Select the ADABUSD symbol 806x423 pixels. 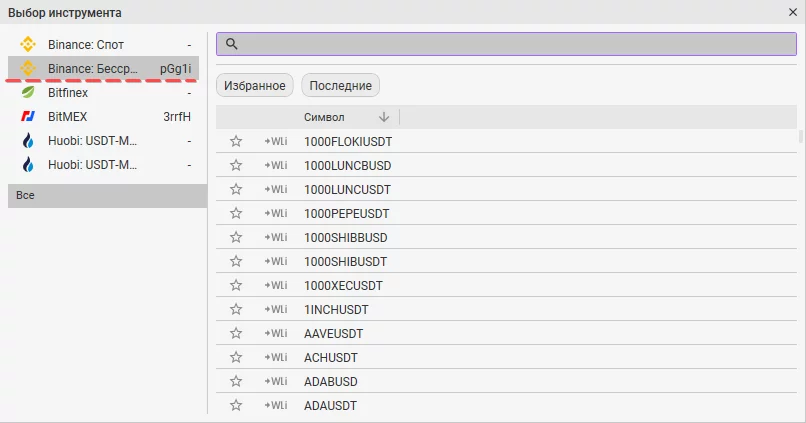point(331,381)
